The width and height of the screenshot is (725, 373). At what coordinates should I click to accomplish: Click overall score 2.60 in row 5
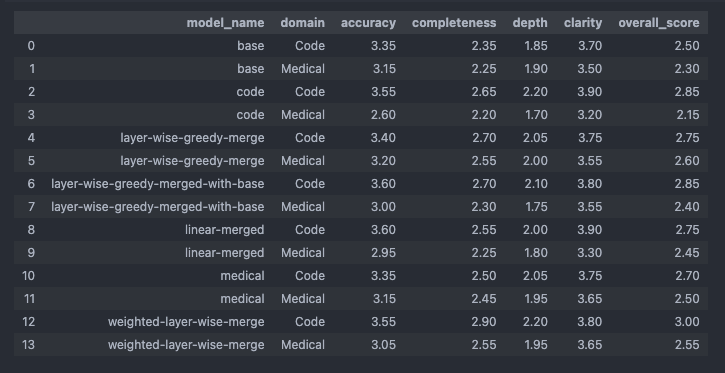(687, 161)
